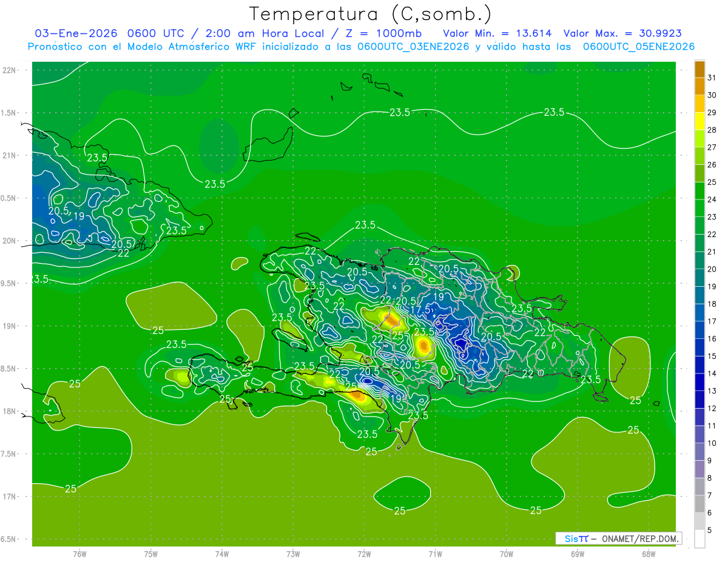Click the 22N latitude axis label

10,70
